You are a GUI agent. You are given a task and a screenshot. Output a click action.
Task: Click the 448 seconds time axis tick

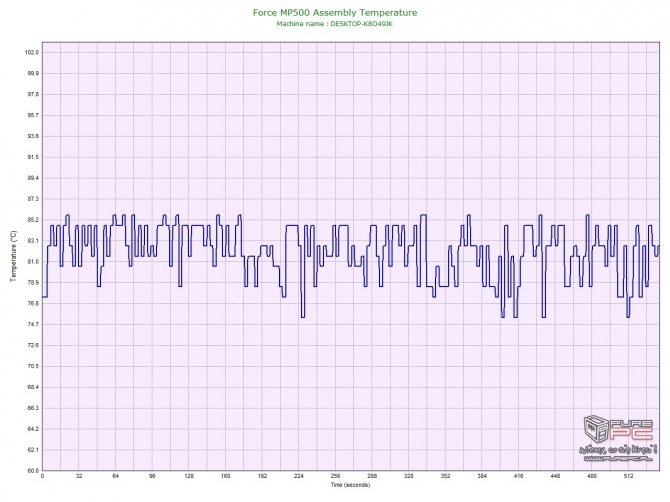click(x=555, y=476)
